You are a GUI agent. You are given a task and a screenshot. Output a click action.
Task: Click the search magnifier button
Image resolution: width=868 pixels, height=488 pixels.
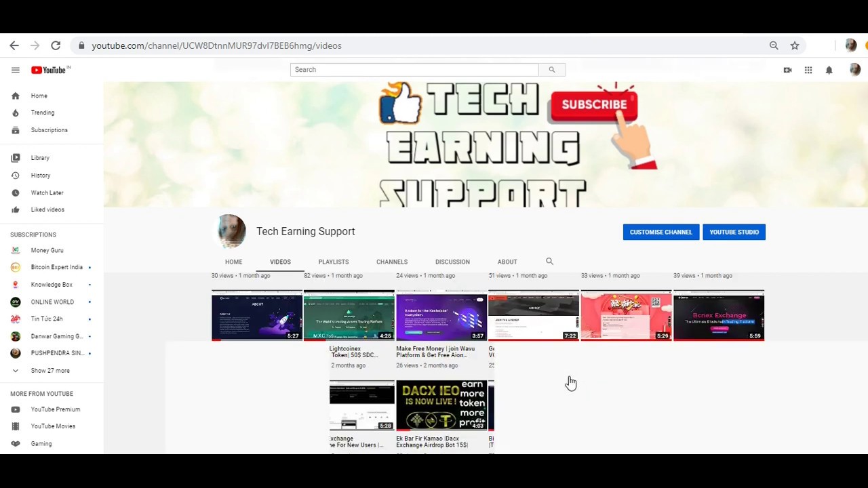click(552, 70)
